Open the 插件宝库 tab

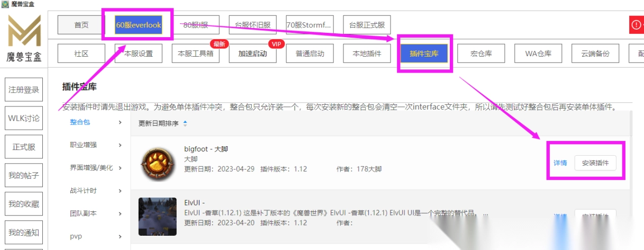pyautogui.click(x=424, y=53)
